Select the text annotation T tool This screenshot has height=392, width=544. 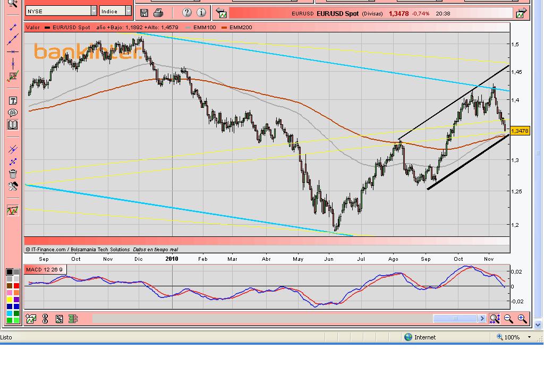[x=13, y=101]
